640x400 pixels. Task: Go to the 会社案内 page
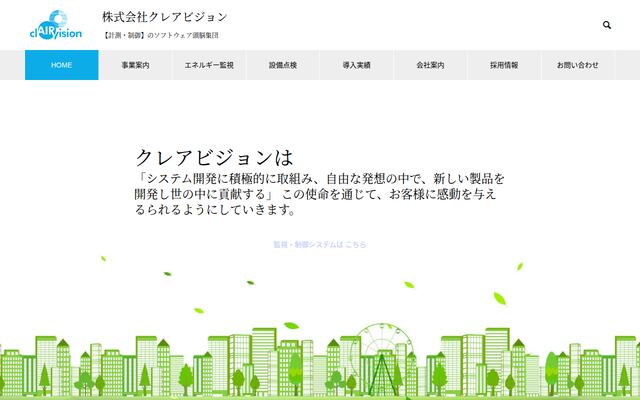point(431,65)
